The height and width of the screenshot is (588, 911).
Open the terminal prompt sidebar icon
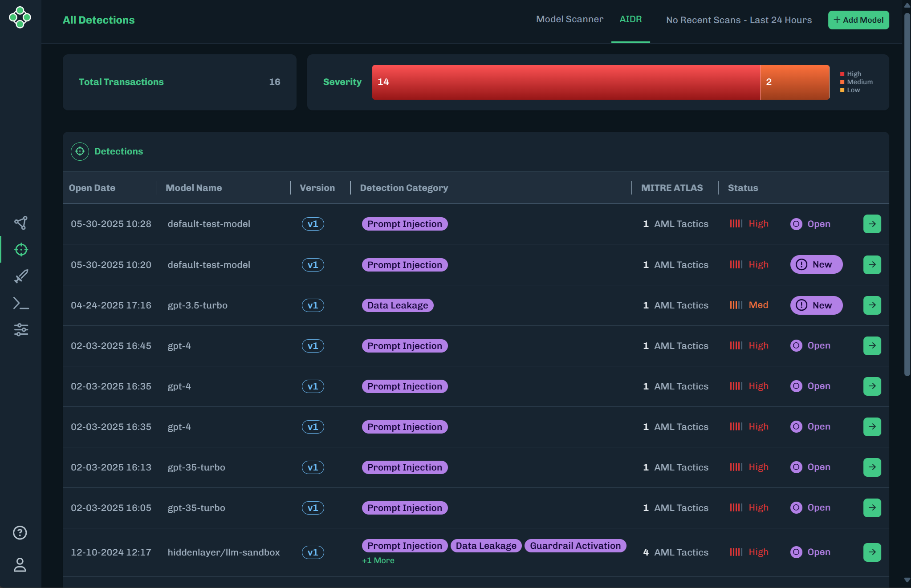(21, 304)
